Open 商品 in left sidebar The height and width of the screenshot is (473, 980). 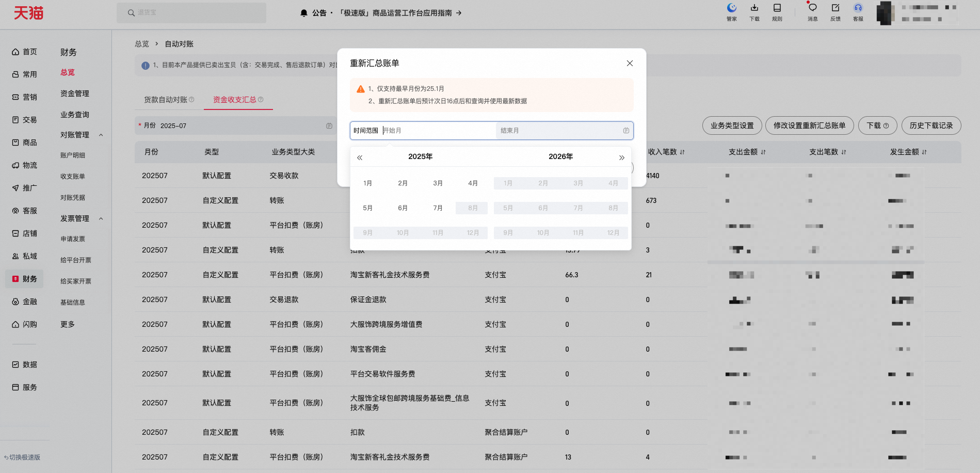tap(25, 143)
